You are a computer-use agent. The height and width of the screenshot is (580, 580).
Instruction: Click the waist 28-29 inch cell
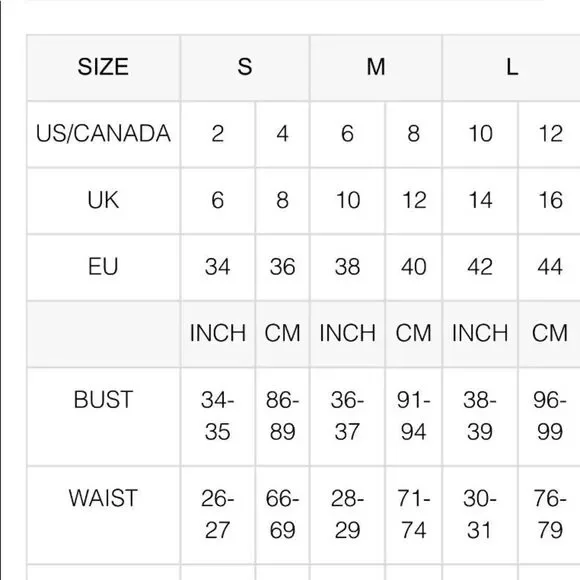[x=347, y=515]
